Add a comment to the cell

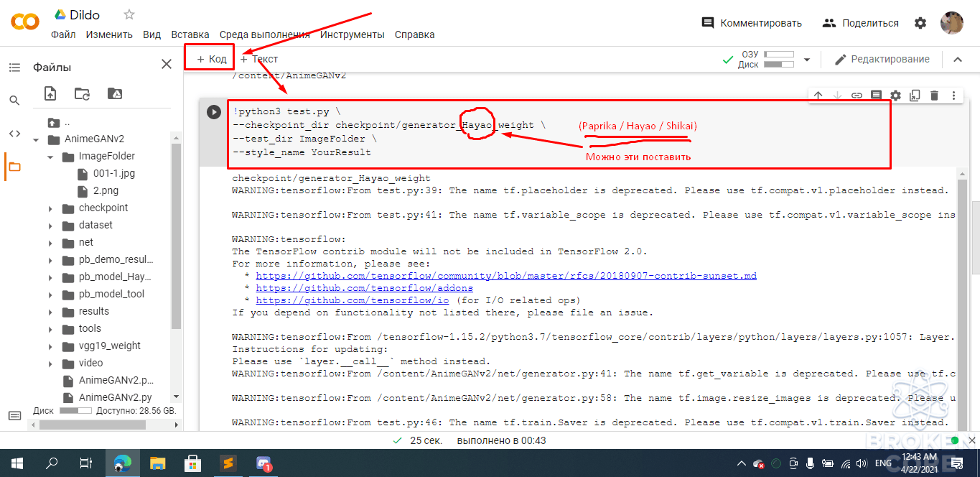coord(876,95)
